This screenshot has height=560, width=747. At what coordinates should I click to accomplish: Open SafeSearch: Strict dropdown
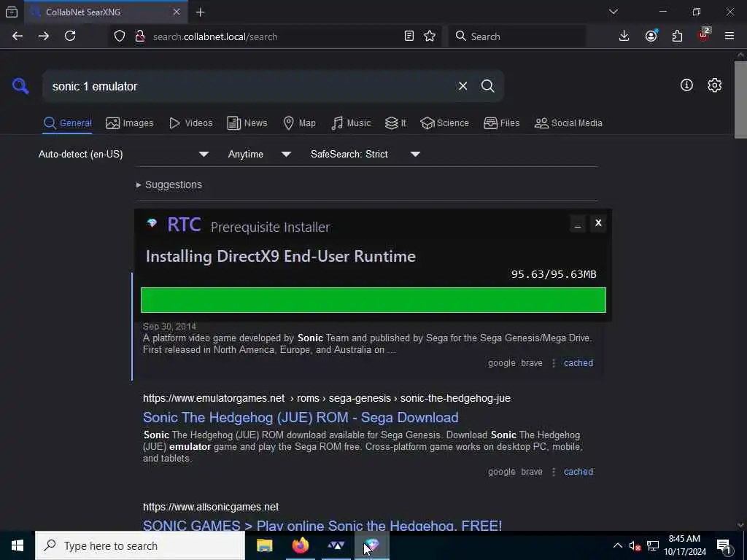365,155
